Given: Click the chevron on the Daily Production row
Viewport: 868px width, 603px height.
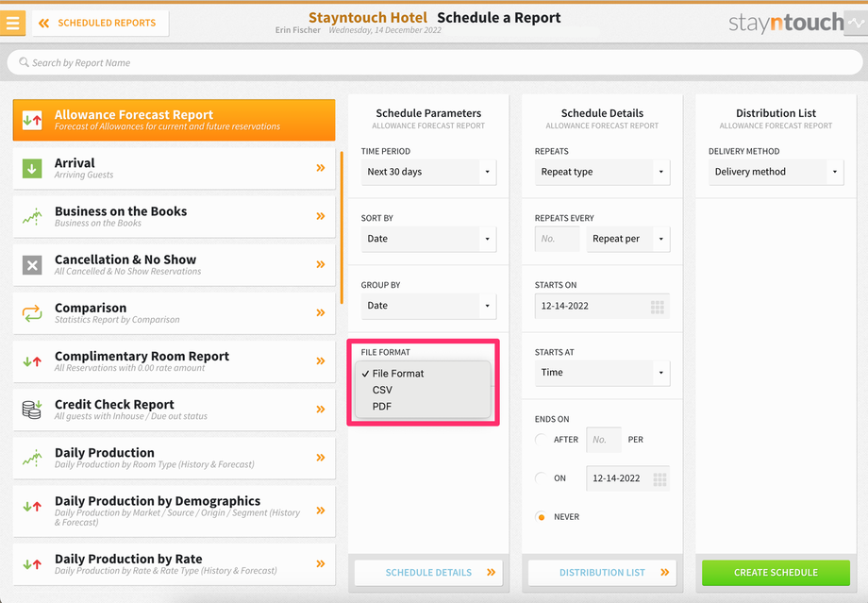Looking at the screenshot, I should [321, 458].
